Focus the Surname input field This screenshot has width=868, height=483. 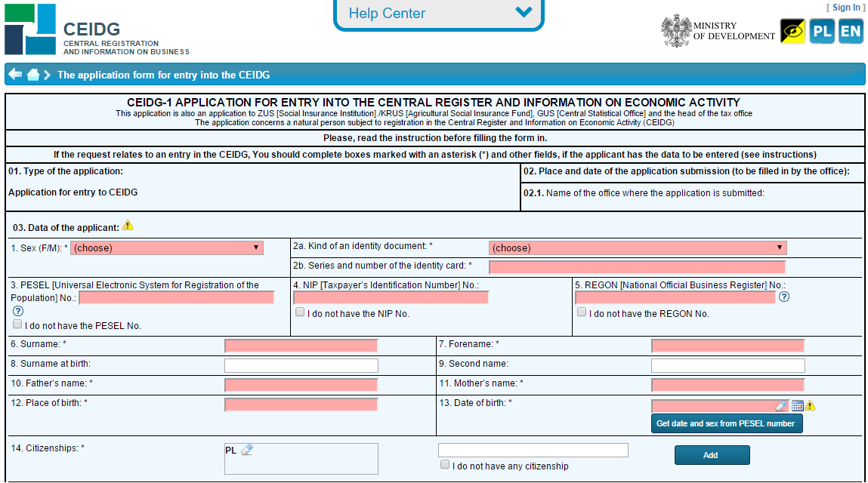pyautogui.click(x=301, y=346)
